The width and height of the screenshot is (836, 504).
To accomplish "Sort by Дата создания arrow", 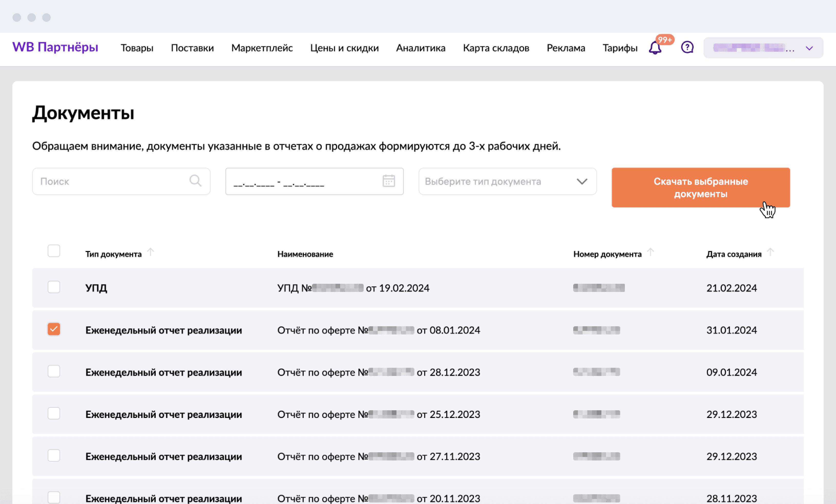I will tap(770, 252).
